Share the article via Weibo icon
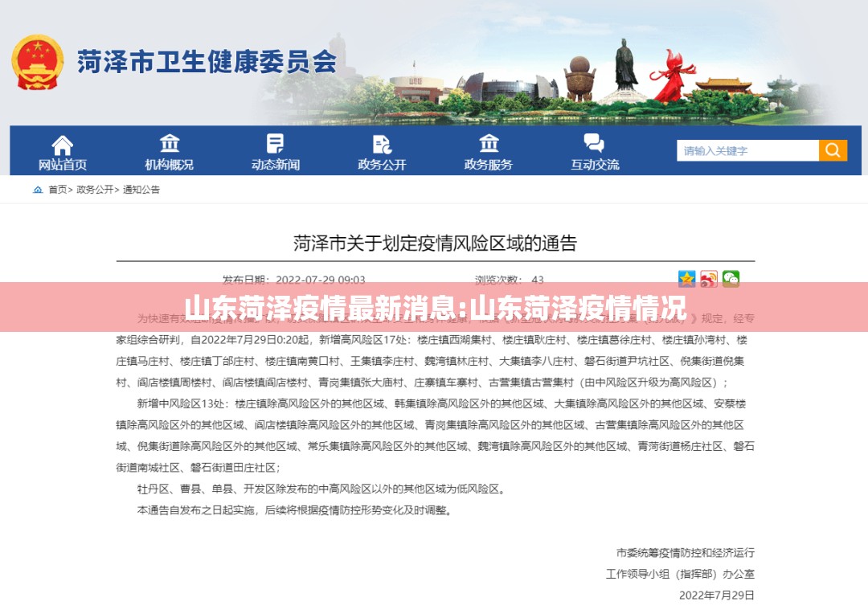Screen dimensions: 868x614 (x=709, y=279)
